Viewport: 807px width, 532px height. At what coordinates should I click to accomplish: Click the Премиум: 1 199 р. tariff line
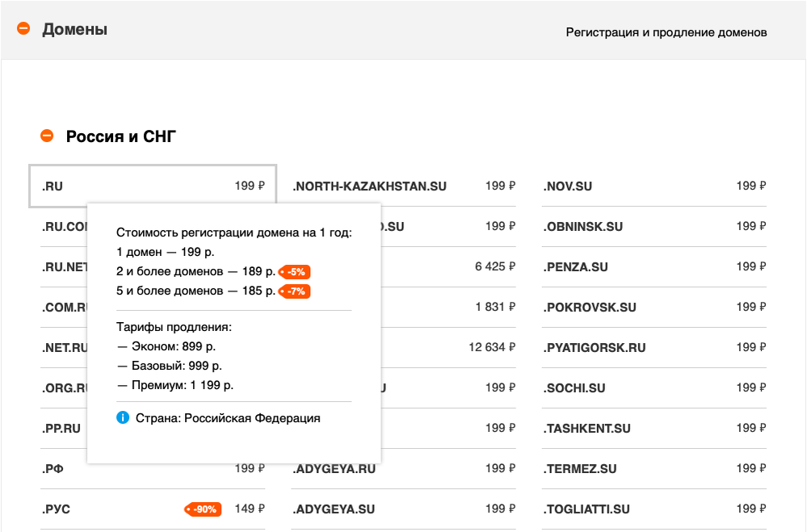[175, 385]
